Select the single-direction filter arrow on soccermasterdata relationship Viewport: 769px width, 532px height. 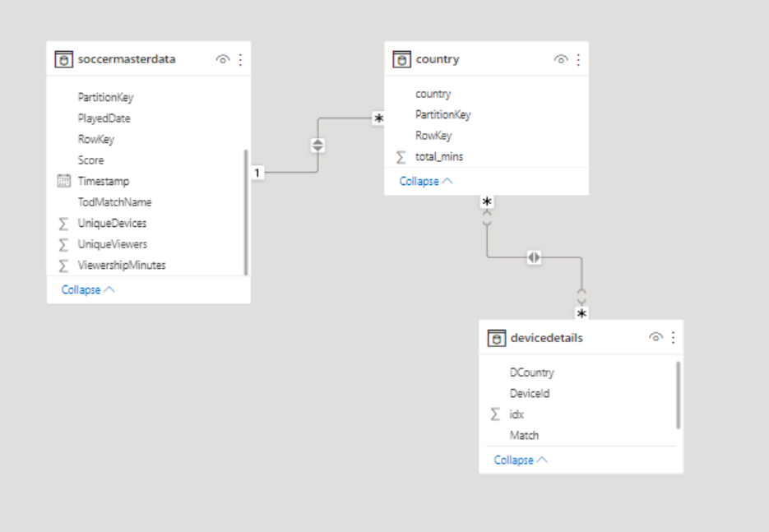point(317,146)
